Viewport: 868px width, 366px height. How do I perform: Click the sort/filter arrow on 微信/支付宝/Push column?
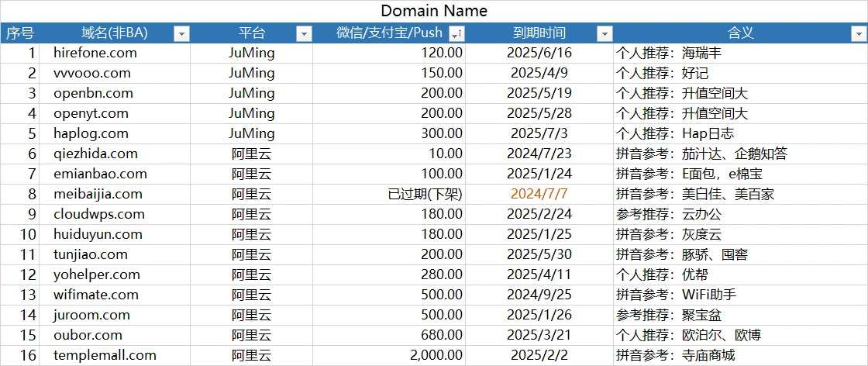(456, 33)
